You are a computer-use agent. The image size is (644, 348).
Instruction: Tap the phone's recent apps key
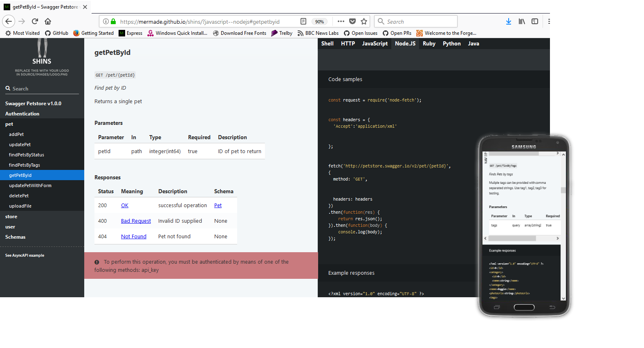pos(497,307)
